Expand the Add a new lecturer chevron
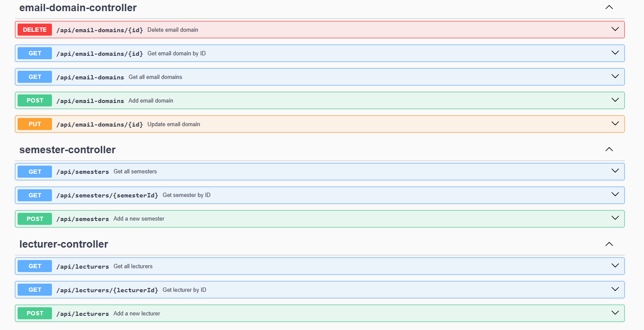The image size is (644, 330). pos(615,313)
